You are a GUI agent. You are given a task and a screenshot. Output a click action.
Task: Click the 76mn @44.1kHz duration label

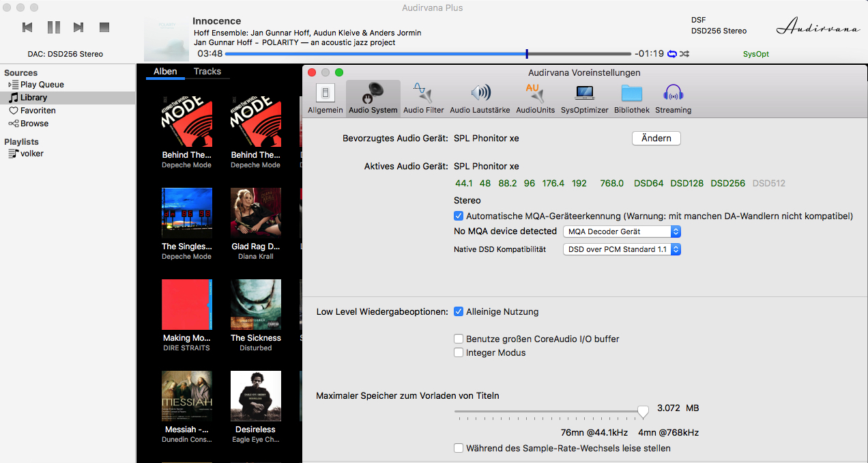click(594, 433)
